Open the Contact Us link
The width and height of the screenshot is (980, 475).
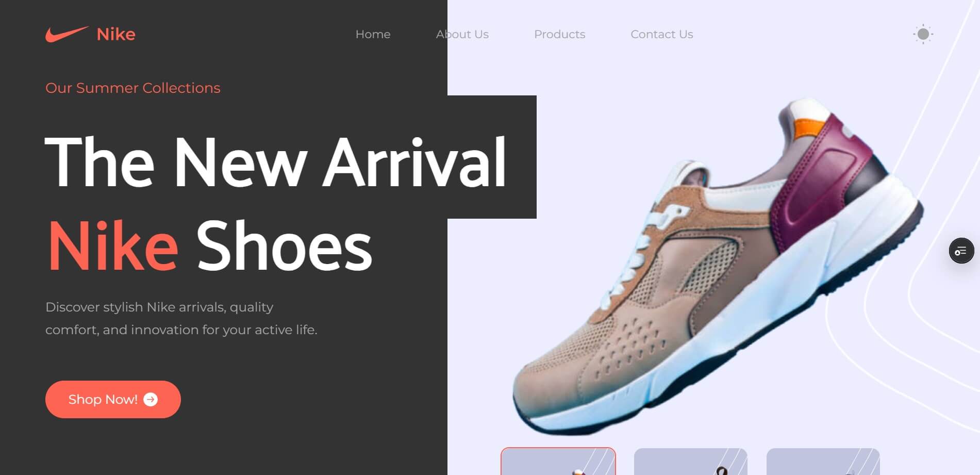pos(661,34)
